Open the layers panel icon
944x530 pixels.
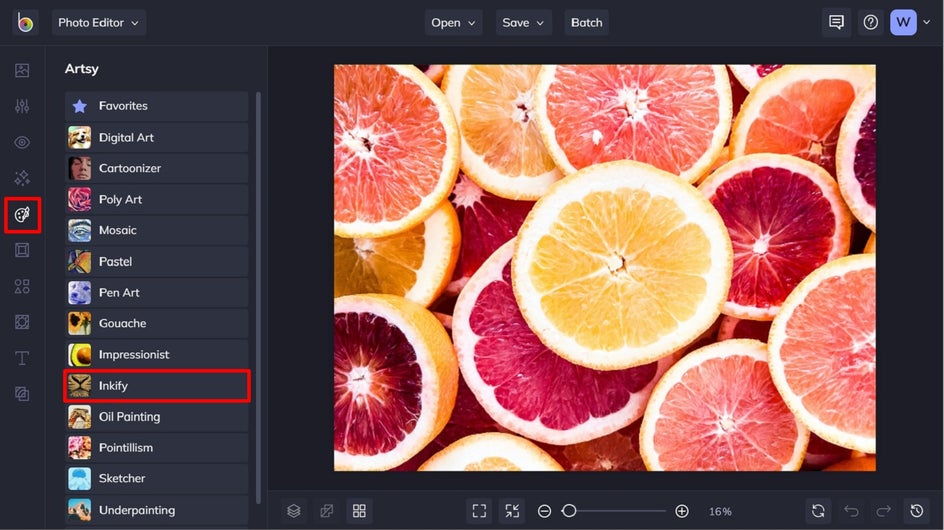294,511
